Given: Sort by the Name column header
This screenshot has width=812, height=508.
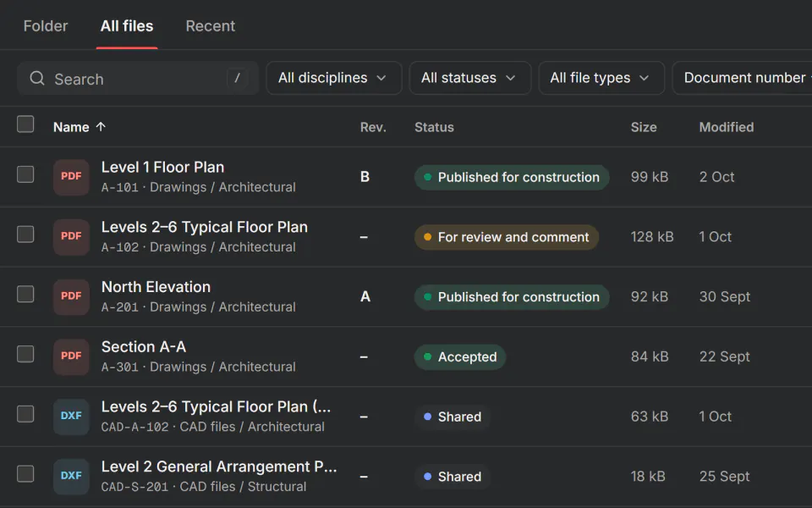Looking at the screenshot, I should click(x=71, y=127).
